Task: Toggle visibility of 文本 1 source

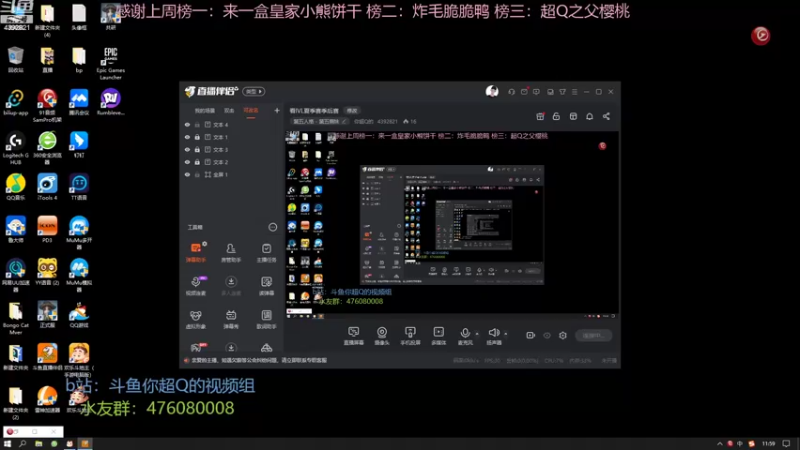Action: 187,137
